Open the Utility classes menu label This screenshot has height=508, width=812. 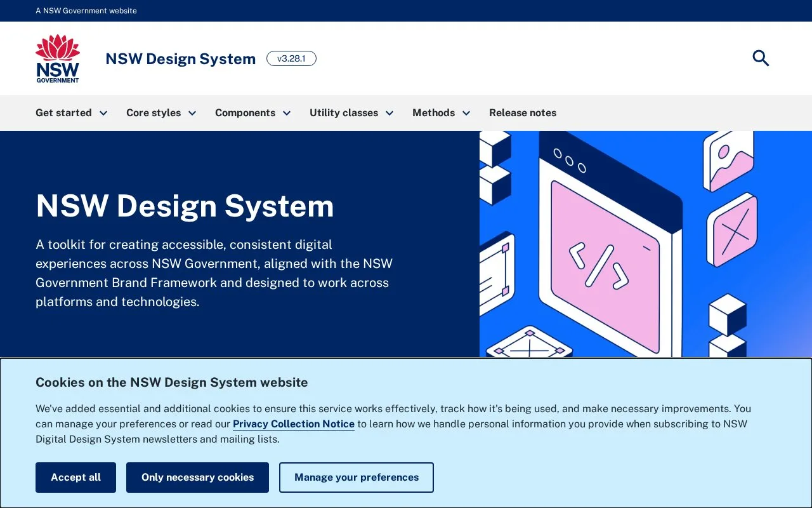click(344, 113)
